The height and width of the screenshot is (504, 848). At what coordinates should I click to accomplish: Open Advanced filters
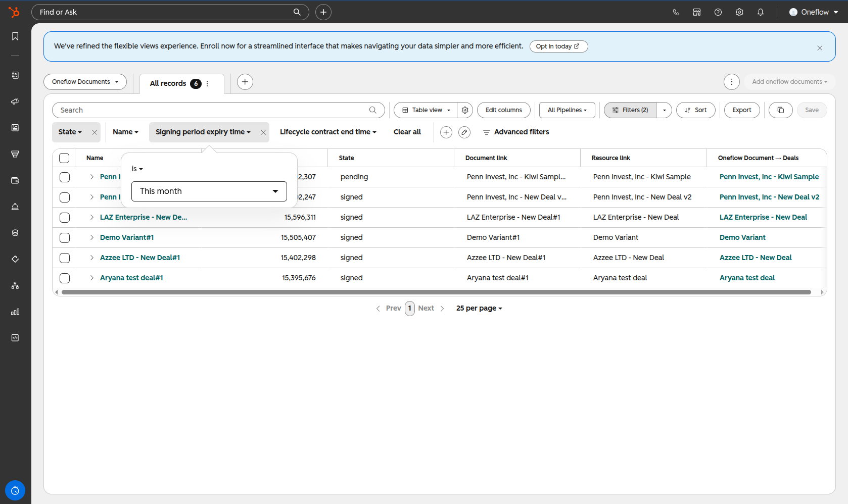[516, 132]
